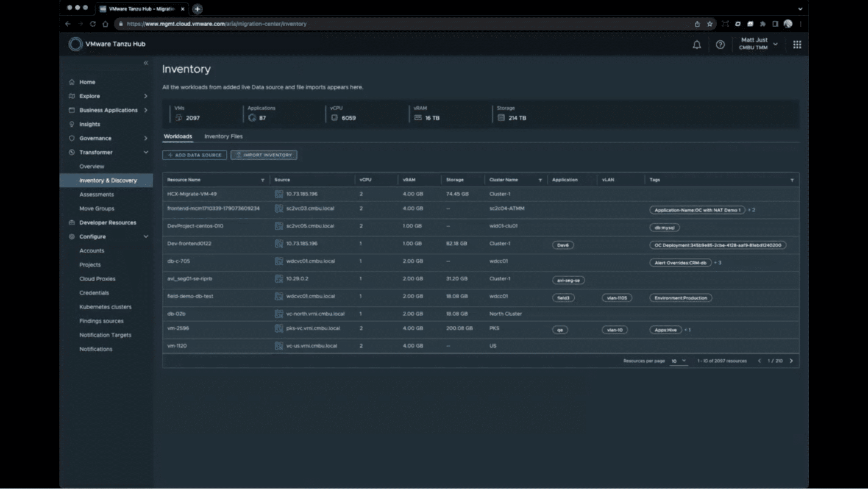
Task: Click the Resource Name column filter icon
Action: [x=263, y=180]
